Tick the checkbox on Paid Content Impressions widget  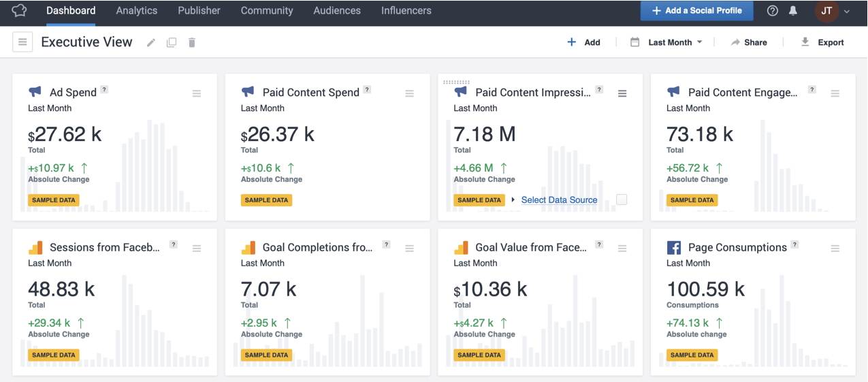coord(622,200)
